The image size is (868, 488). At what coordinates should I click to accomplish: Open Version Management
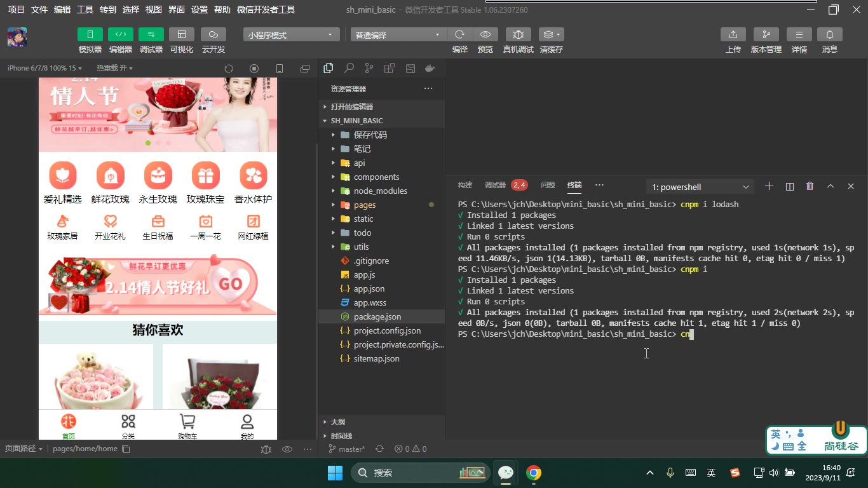[x=766, y=34]
